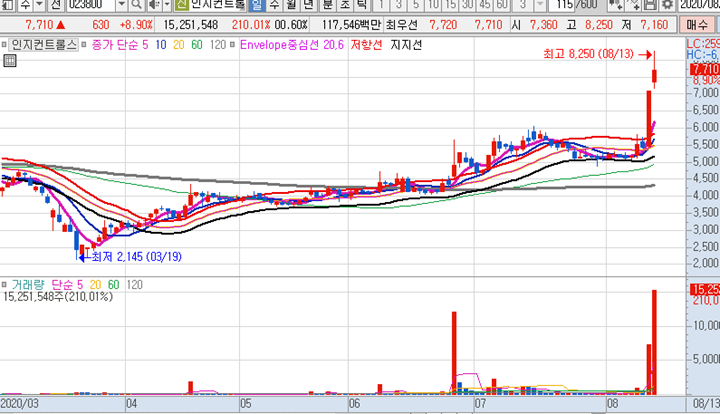Click the 매수 (buy) button
The height and width of the screenshot is (414, 720).
(x=698, y=25)
